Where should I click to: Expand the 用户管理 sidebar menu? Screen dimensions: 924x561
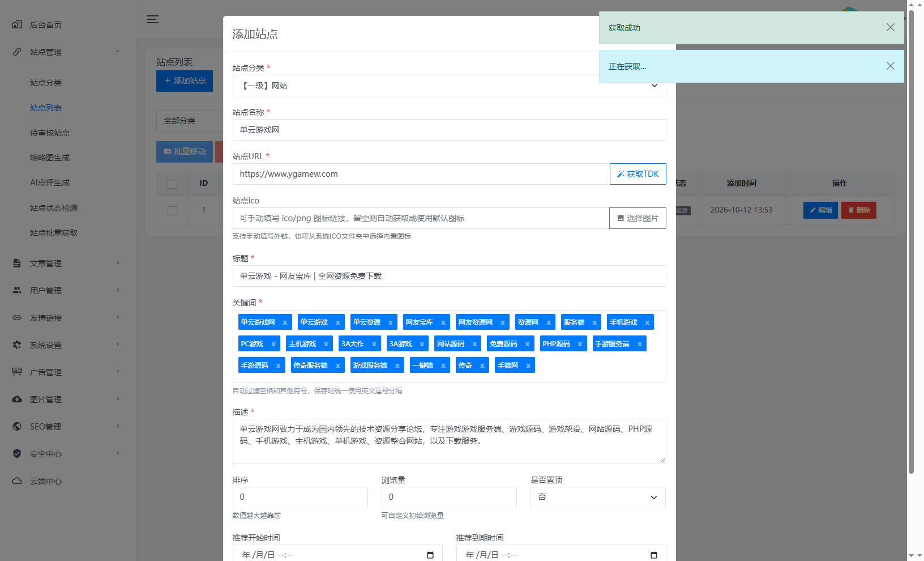tap(118, 290)
